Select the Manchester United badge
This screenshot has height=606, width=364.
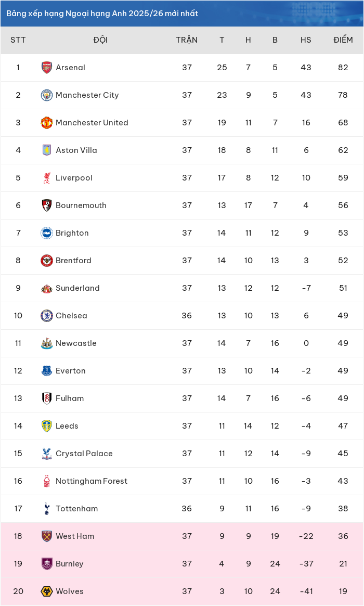click(x=47, y=123)
